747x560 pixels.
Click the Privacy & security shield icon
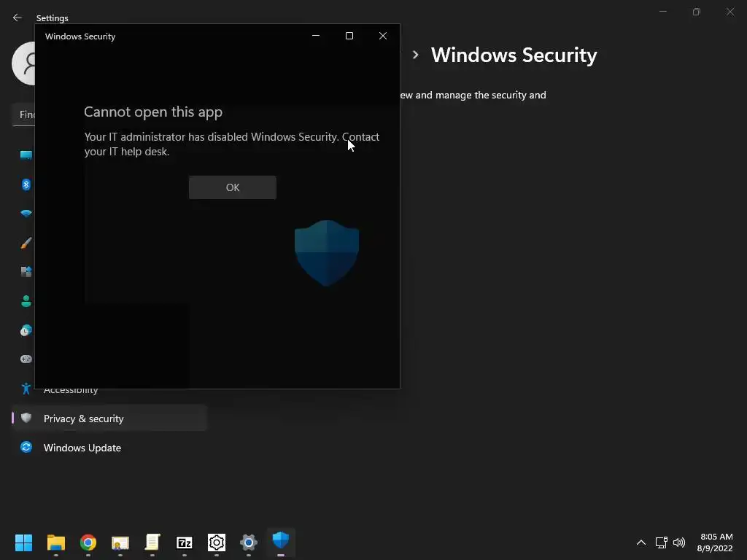(26, 418)
